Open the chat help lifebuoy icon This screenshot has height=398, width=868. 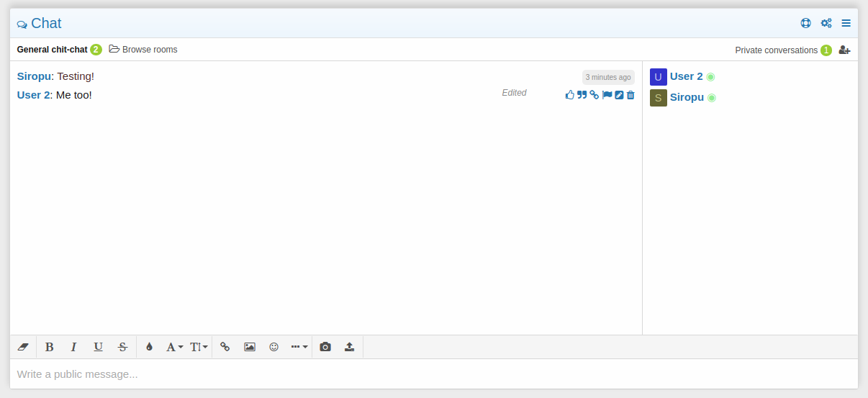pyautogui.click(x=806, y=23)
